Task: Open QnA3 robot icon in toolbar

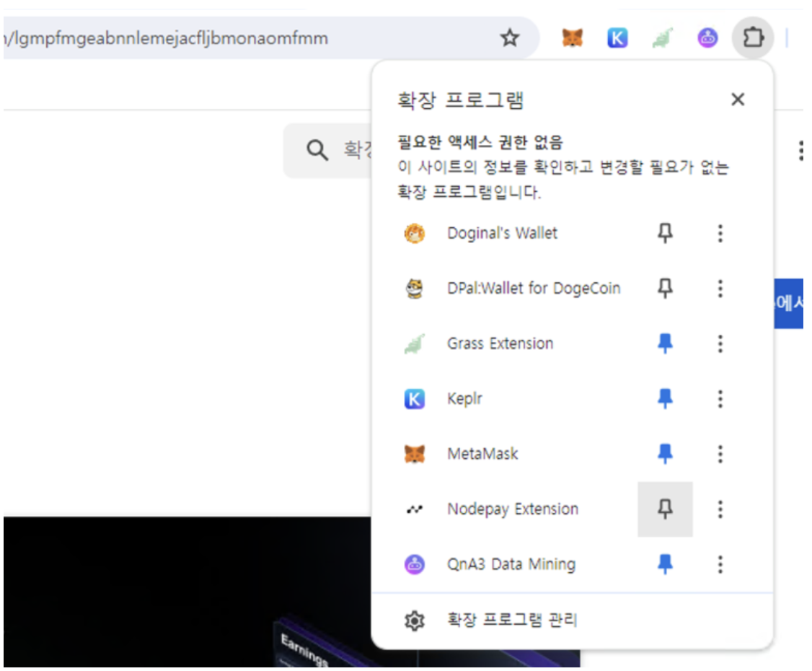Action: [707, 38]
